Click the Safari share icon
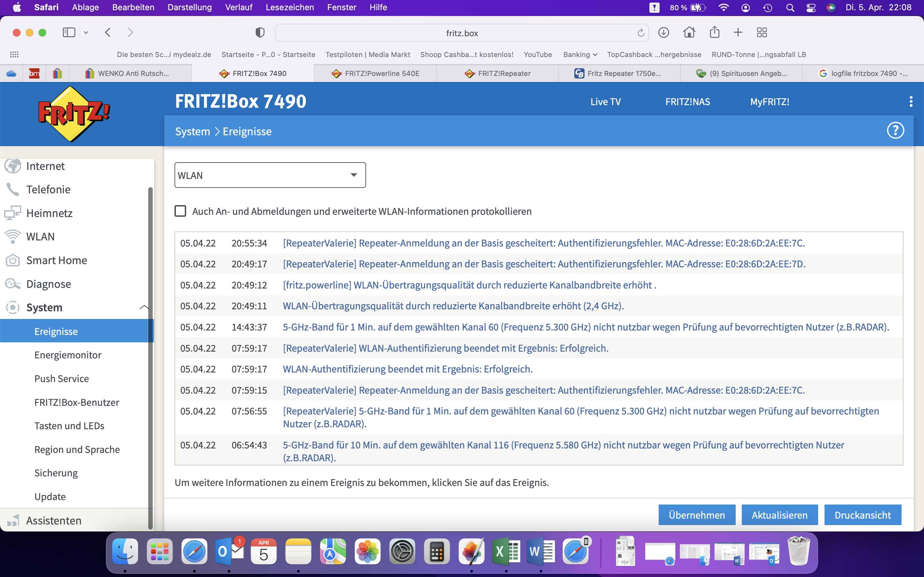 (714, 33)
